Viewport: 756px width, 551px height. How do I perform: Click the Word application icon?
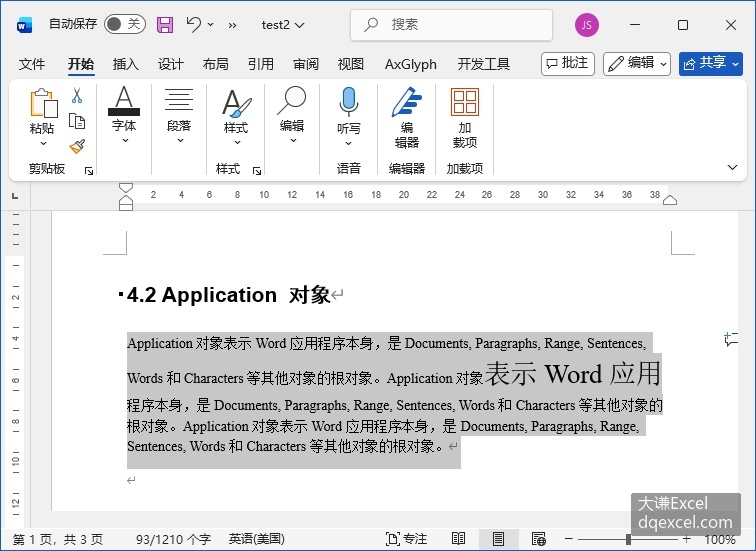point(24,25)
